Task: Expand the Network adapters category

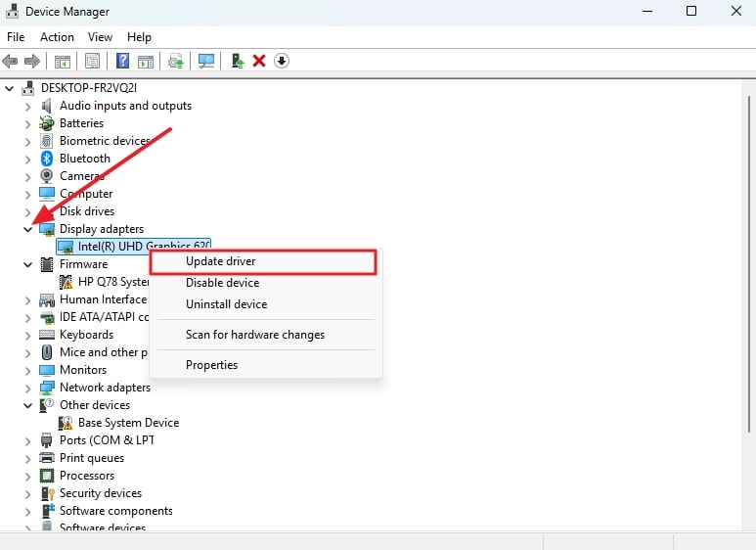Action: point(28,388)
